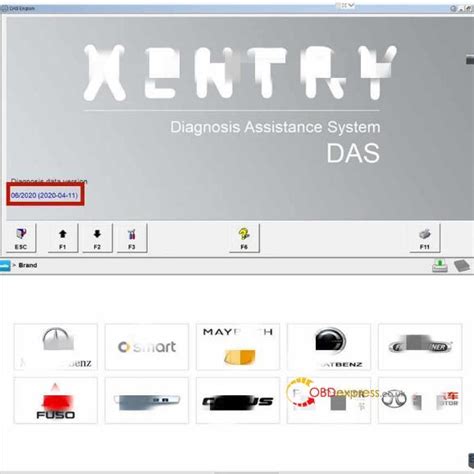This screenshot has width=474, height=474.
Task: Select the smart brand tile
Action: coord(147,347)
